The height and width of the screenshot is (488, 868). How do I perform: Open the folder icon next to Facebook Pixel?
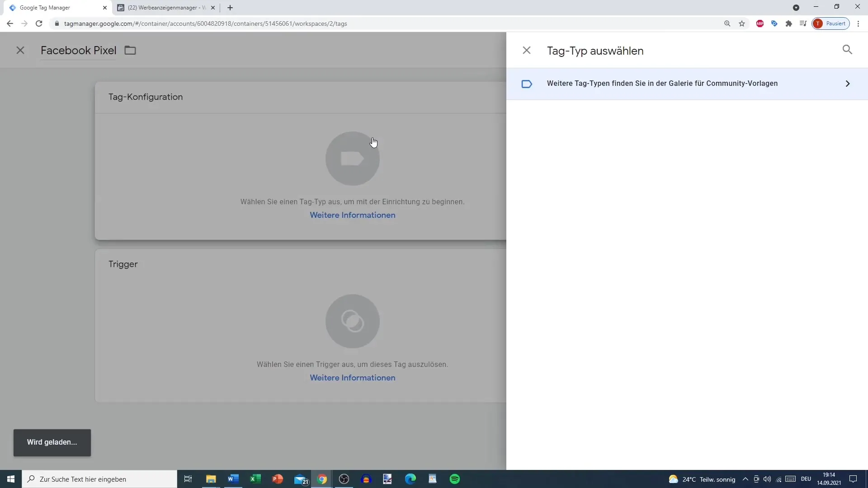pyautogui.click(x=130, y=50)
